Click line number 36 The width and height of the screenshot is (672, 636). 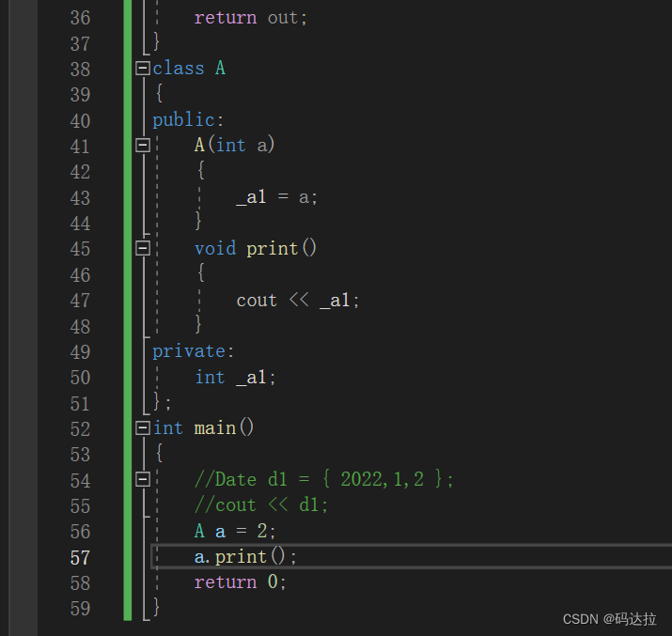pyautogui.click(x=80, y=18)
